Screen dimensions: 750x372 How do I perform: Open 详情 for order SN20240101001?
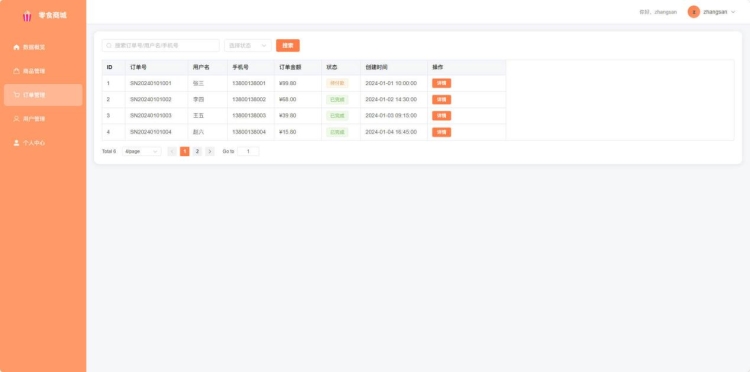(441, 83)
